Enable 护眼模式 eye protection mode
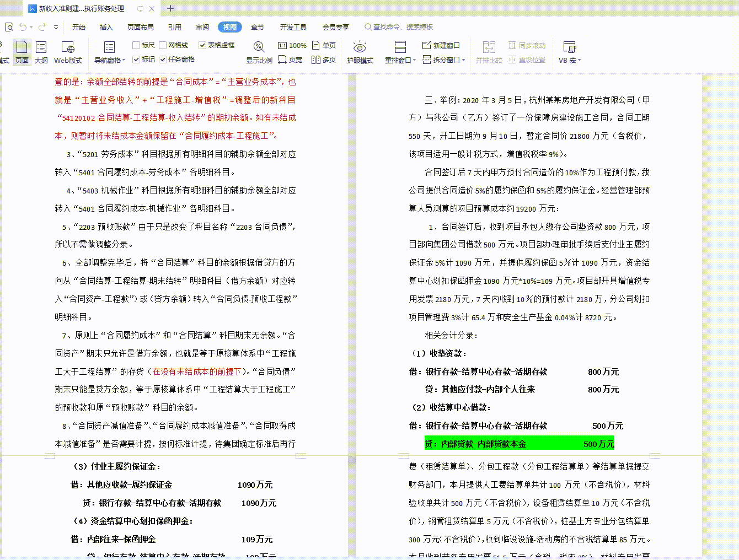Screen dimensions: 739x560 tap(360, 51)
